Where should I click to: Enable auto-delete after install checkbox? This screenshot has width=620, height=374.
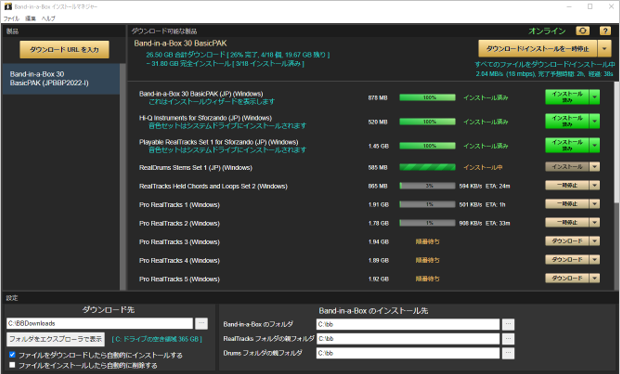[12, 365]
